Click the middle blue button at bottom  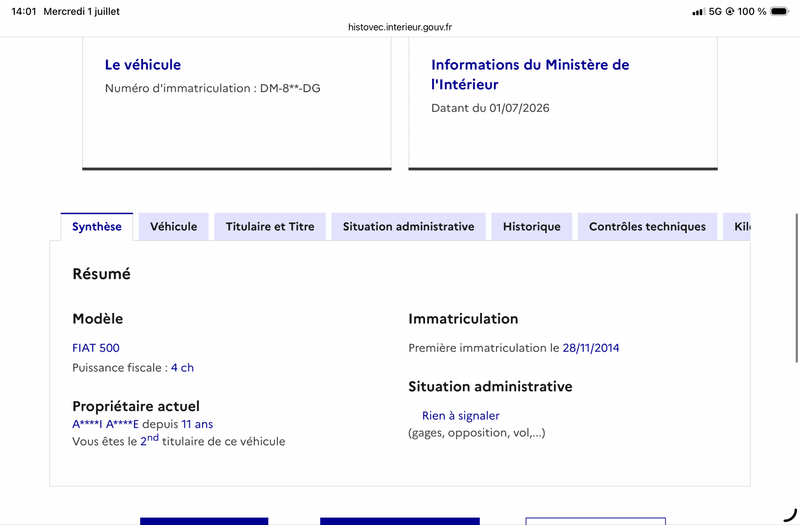pos(400,521)
